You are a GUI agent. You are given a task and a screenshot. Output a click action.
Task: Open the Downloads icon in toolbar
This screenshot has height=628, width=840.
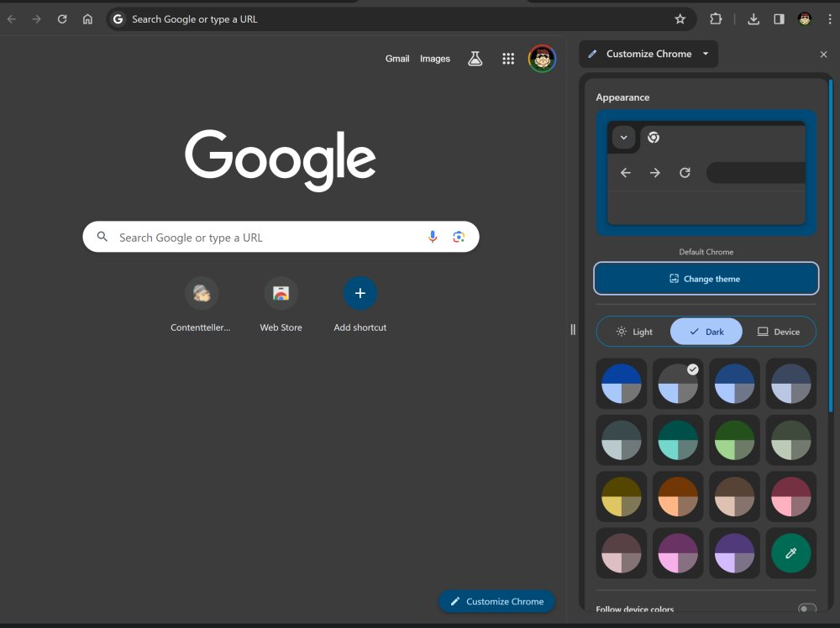pos(753,19)
